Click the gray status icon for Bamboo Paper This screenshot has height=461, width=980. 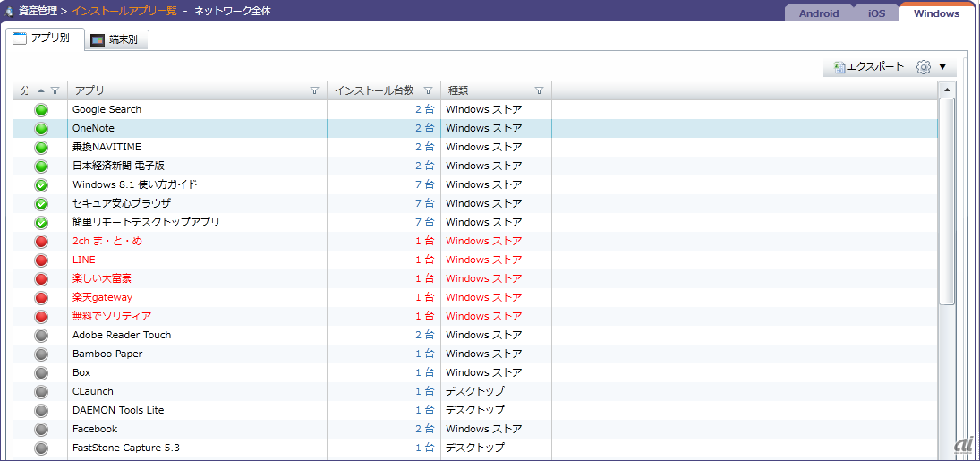41,354
